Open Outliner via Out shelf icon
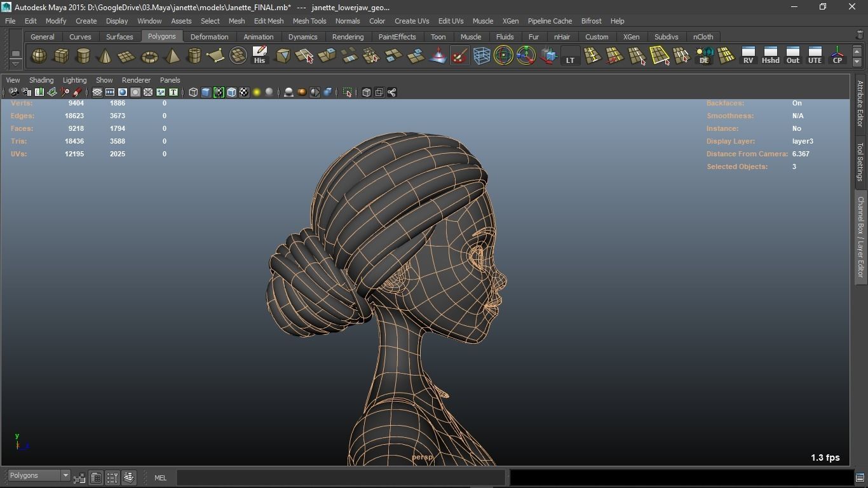Screen dimensions: 868x488 pyautogui.click(x=792, y=56)
